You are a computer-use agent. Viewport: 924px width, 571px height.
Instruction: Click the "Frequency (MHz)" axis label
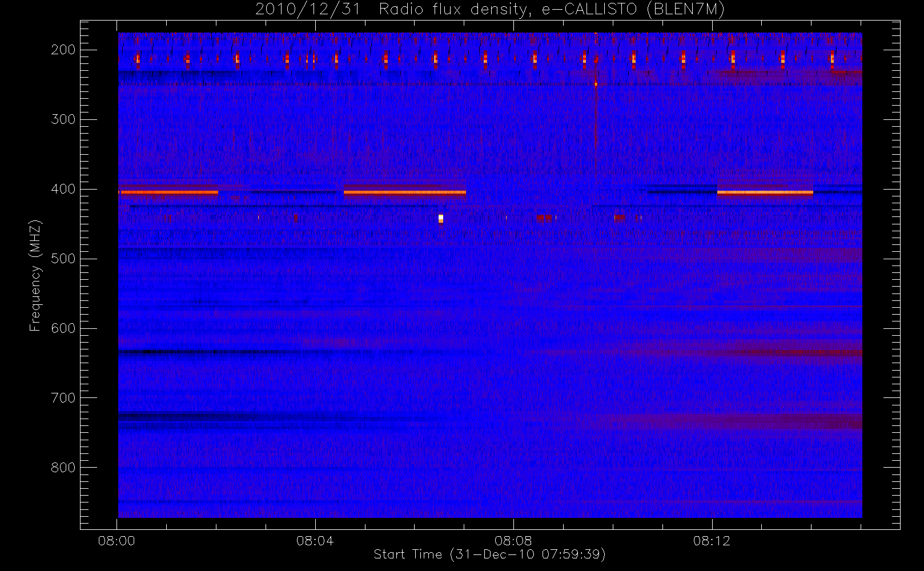pos(35,275)
